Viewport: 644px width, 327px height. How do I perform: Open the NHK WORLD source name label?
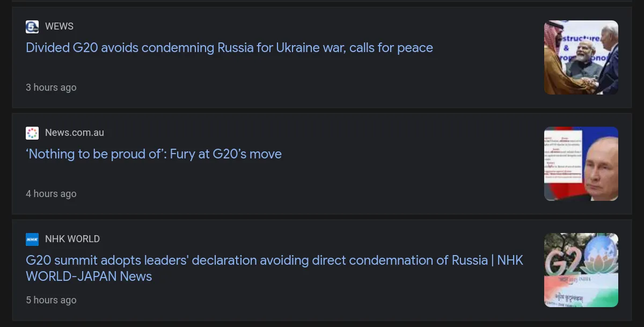[72, 239]
